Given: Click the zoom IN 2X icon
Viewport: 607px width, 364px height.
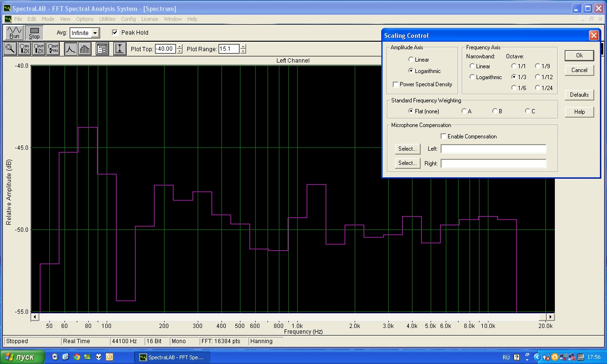Looking at the screenshot, I should coord(25,49).
